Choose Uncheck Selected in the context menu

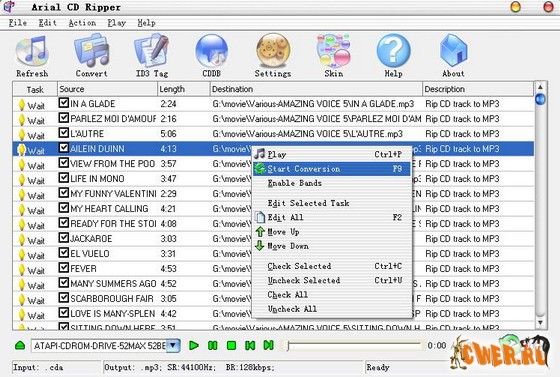pos(331,281)
